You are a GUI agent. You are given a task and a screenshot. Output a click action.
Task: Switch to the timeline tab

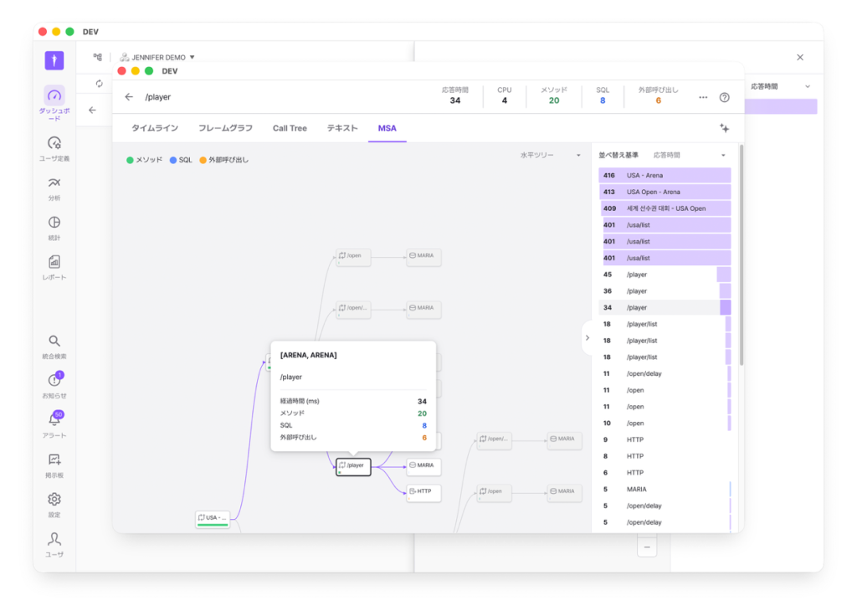[155, 128]
